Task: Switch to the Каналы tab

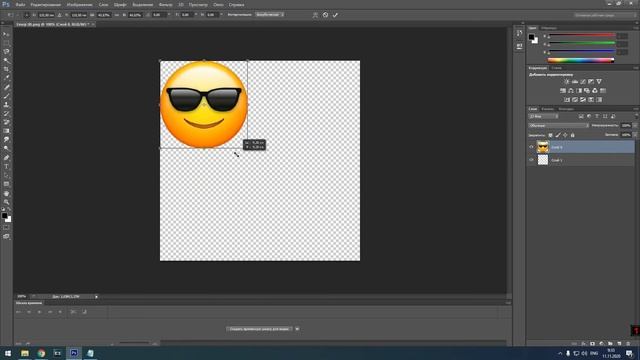Action: click(x=547, y=109)
